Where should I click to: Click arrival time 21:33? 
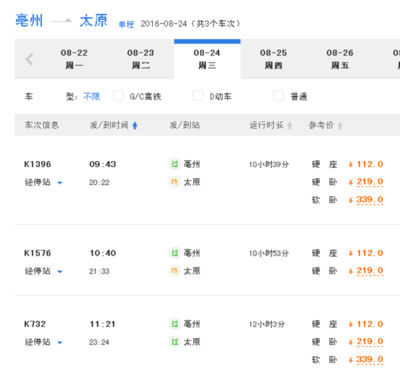pyautogui.click(x=99, y=271)
